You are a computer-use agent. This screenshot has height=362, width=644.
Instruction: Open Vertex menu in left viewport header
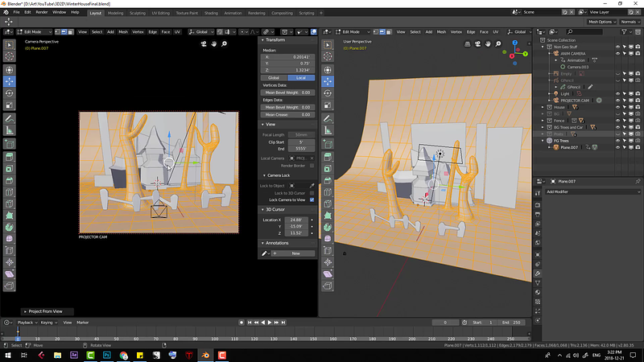tap(138, 31)
